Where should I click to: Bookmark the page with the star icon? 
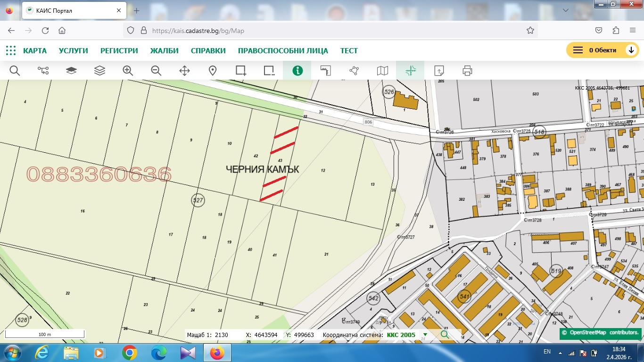[530, 30]
